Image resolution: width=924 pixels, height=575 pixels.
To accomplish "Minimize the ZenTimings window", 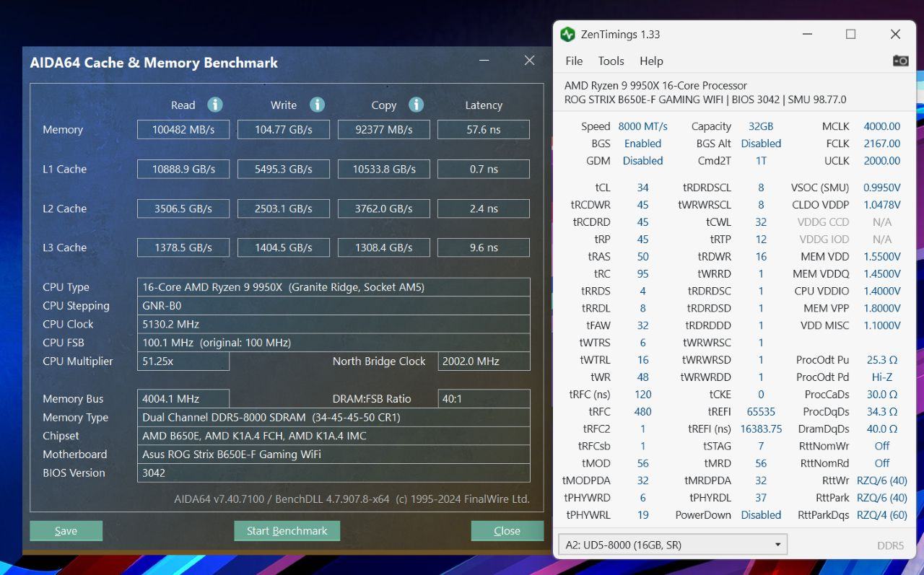I will (807, 35).
